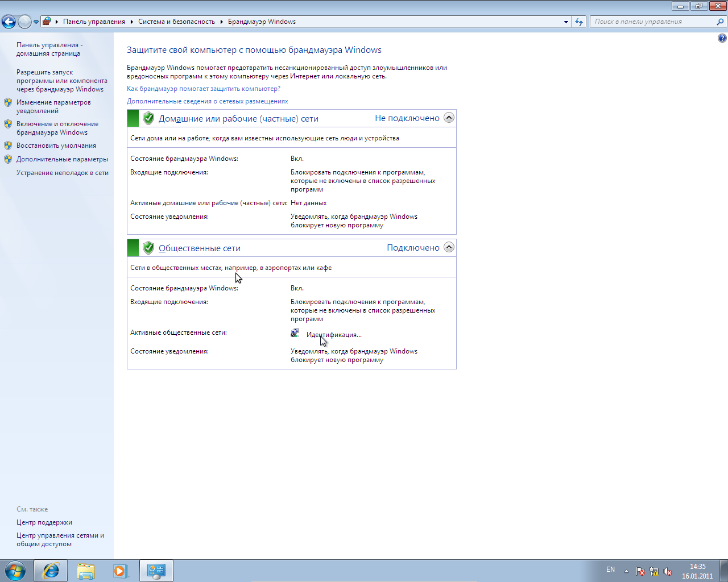Click the Forward navigation arrow button

point(24,22)
